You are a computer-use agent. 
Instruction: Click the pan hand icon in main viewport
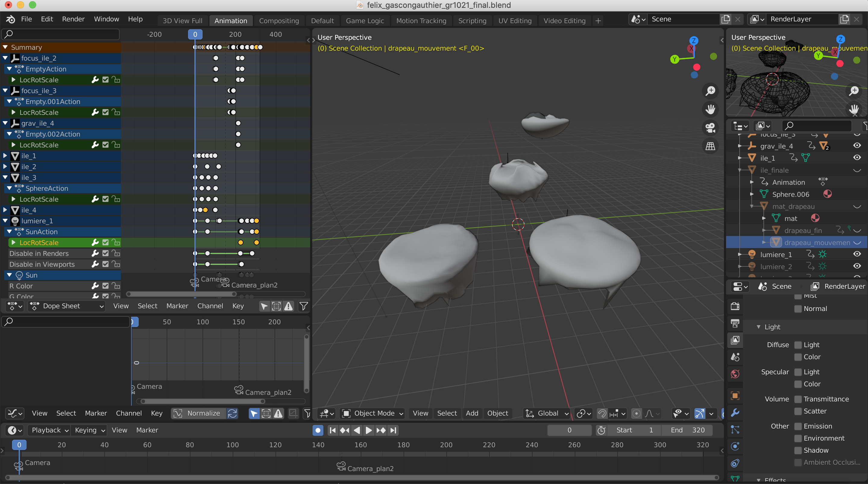[x=710, y=109]
